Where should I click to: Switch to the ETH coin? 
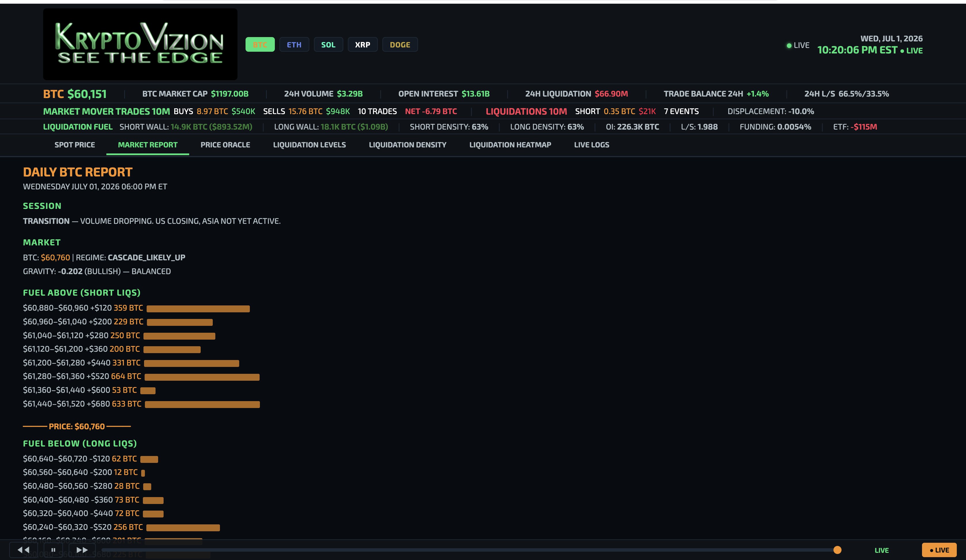(x=294, y=45)
